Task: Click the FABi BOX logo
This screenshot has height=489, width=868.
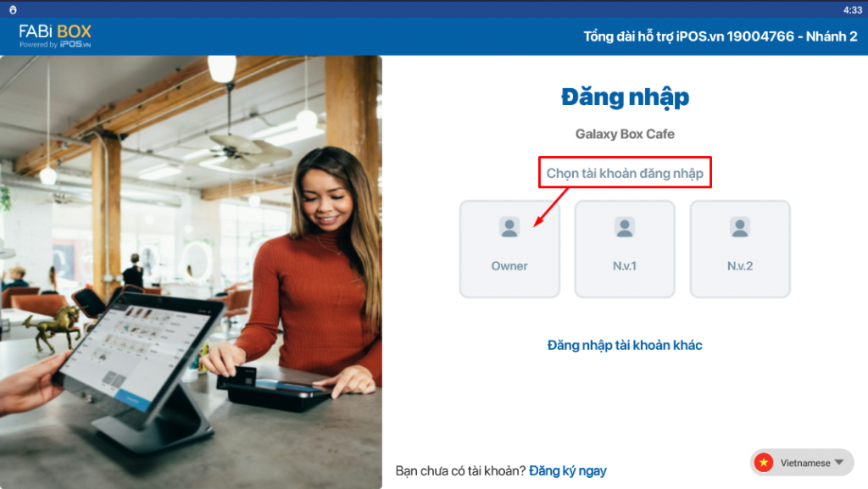Action: (x=55, y=32)
